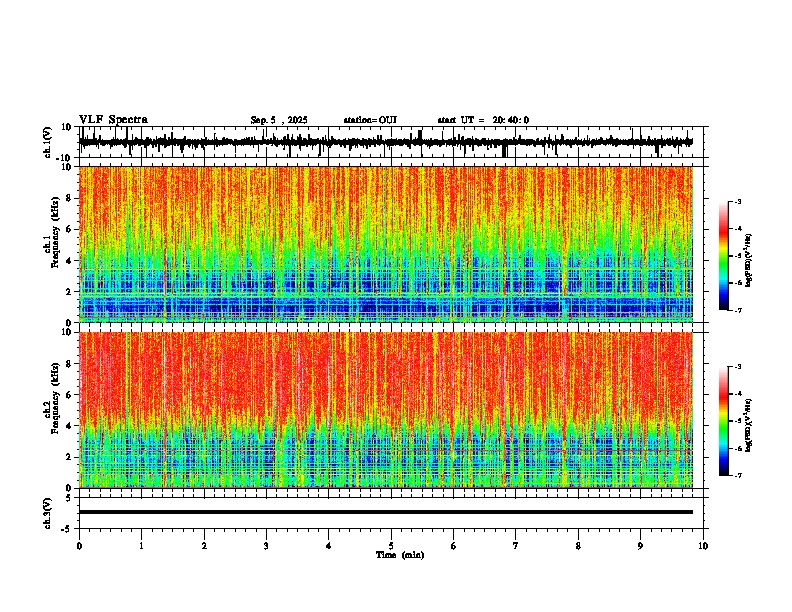Click time axis tick label "3"

266,546
